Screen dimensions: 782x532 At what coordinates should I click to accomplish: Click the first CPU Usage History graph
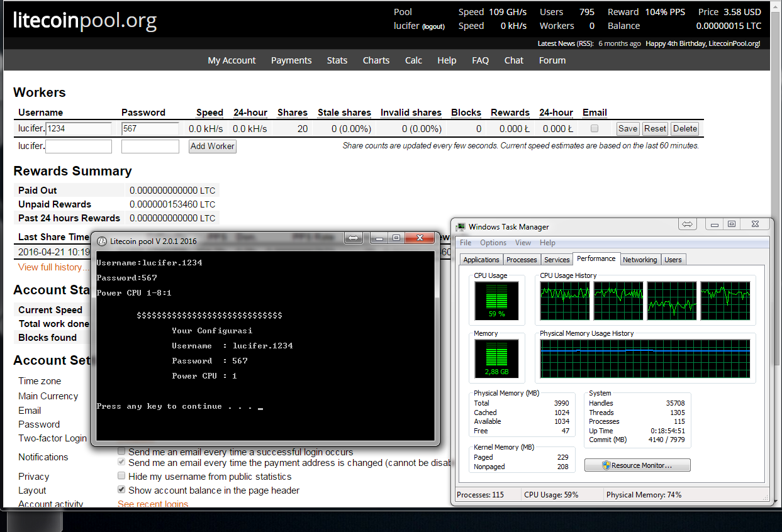(564, 301)
